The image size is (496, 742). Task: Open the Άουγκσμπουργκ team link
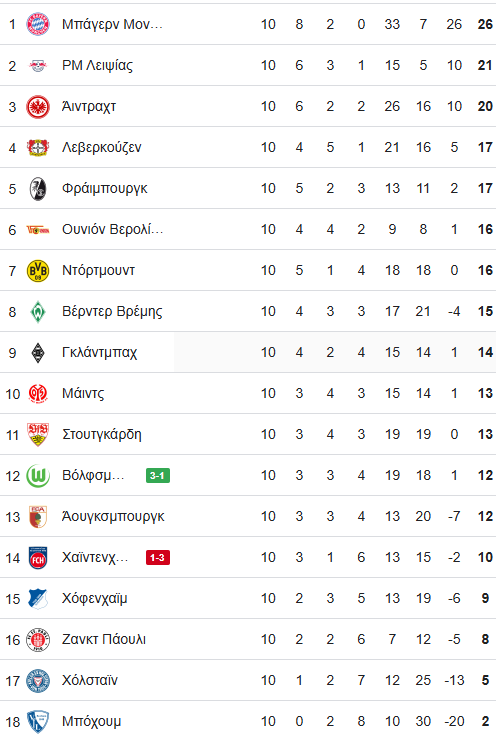click(x=113, y=516)
